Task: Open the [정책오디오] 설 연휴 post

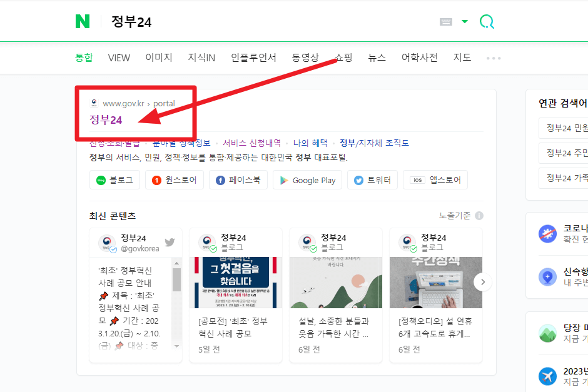Action: point(435,327)
